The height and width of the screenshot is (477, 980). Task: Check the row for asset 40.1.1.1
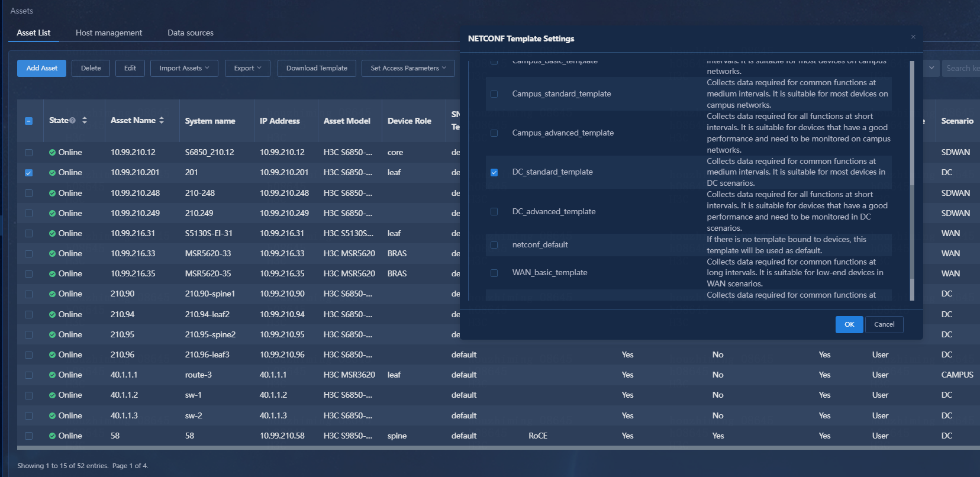(28, 375)
